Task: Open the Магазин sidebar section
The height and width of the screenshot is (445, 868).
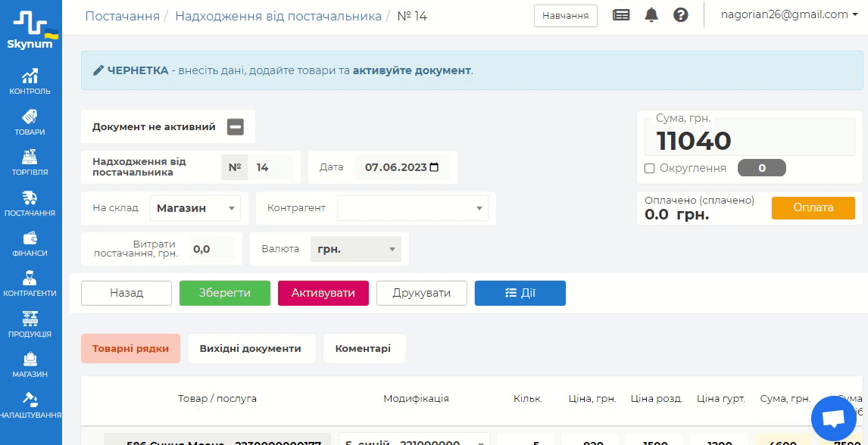Action: coord(30,365)
